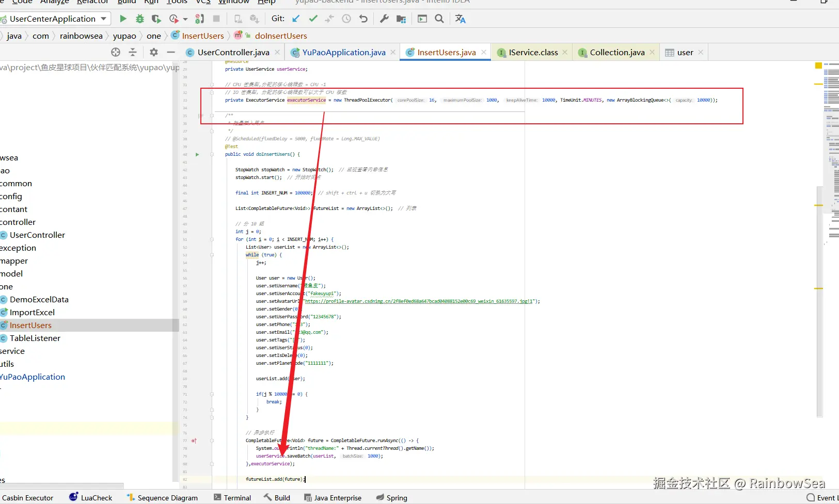The width and height of the screenshot is (839, 504).
Task: Collapse the while loop fold marker
Action: [212, 255]
